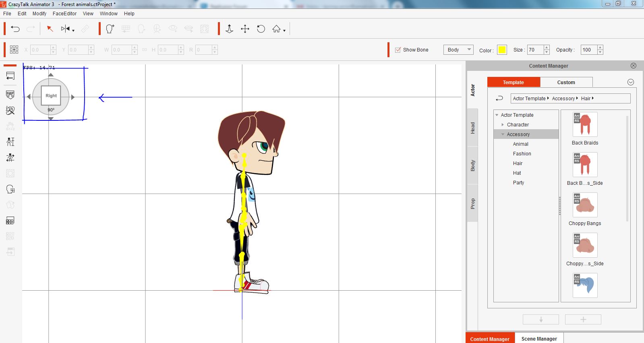Screen dimensions: 644x343
Task: Select the Prop vertical tab
Action: 473,203
